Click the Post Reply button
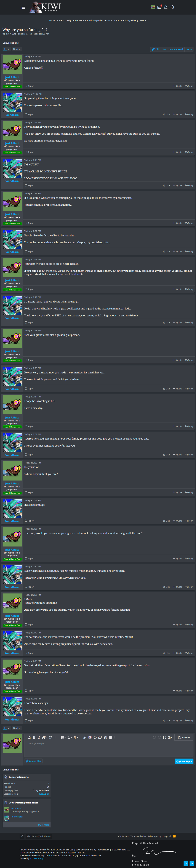This screenshot has height=868, width=196. [x=184, y=761]
